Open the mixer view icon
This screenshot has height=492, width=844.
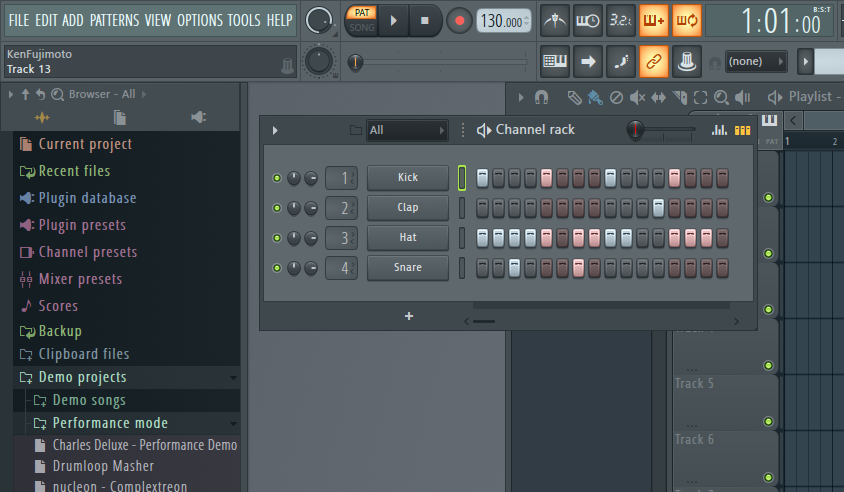pos(687,62)
